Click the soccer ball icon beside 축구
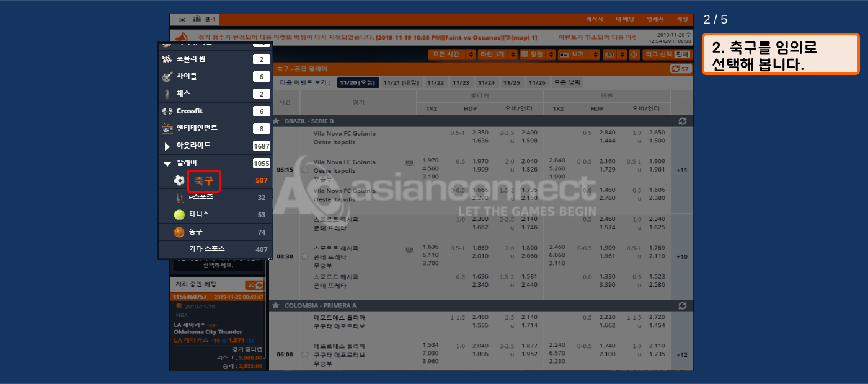 (179, 180)
